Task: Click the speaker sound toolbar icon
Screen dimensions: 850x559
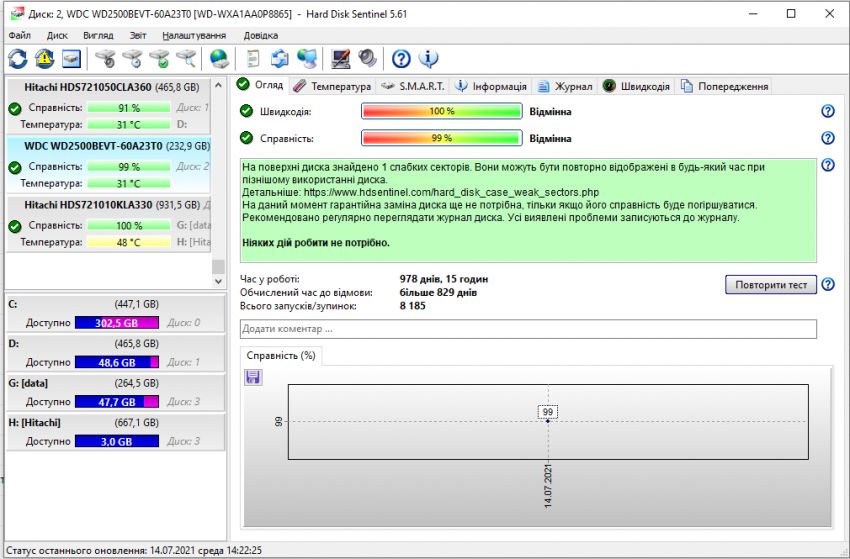Action: 368,59
